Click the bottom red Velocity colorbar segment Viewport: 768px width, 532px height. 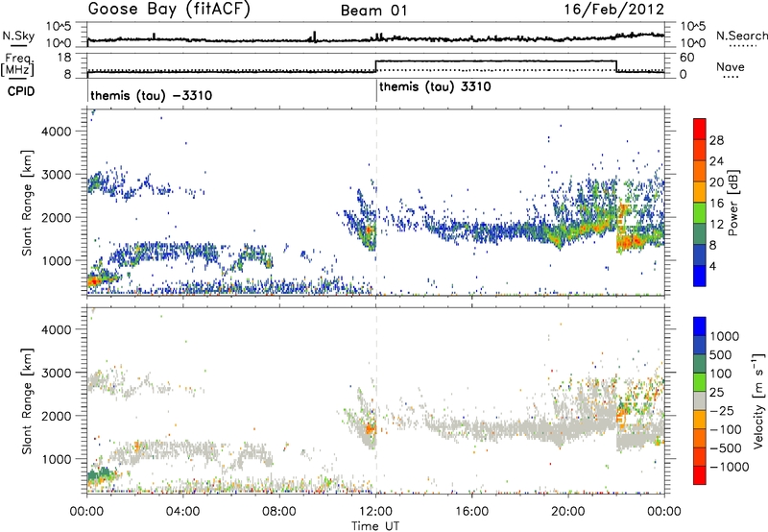[x=700, y=475]
